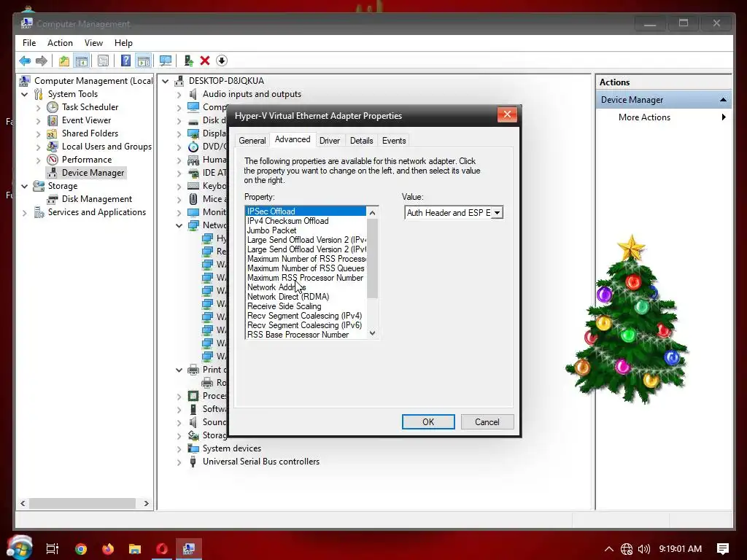Open the Action menu
The image size is (747, 560).
tap(60, 43)
